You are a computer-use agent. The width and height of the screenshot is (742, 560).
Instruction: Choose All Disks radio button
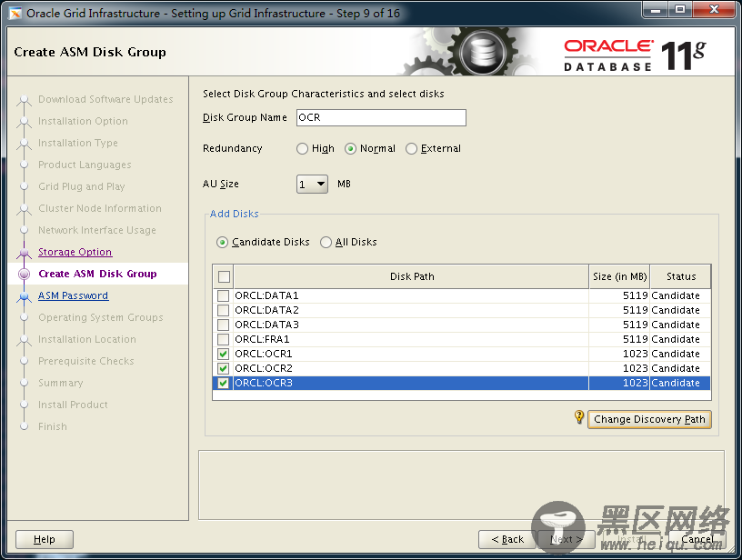(326, 242)
